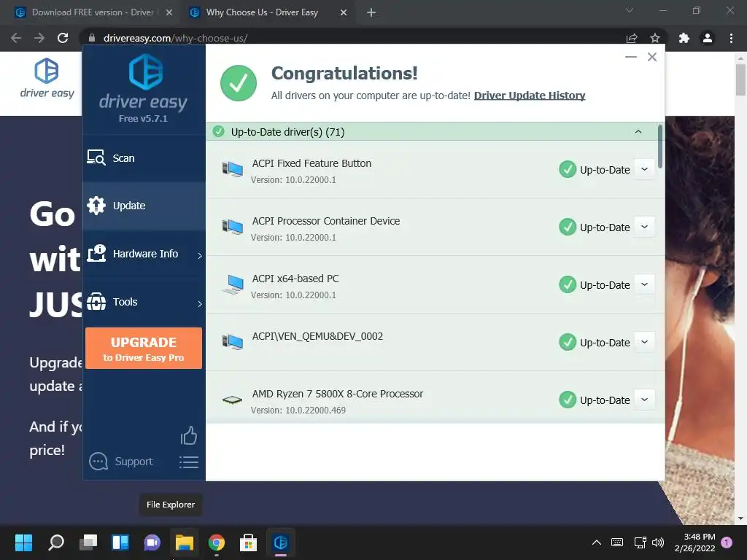Click Up-to-Date checkmark for AMD Ryzen 7
Screen dimensions: 747x560
tap(568, 400)
